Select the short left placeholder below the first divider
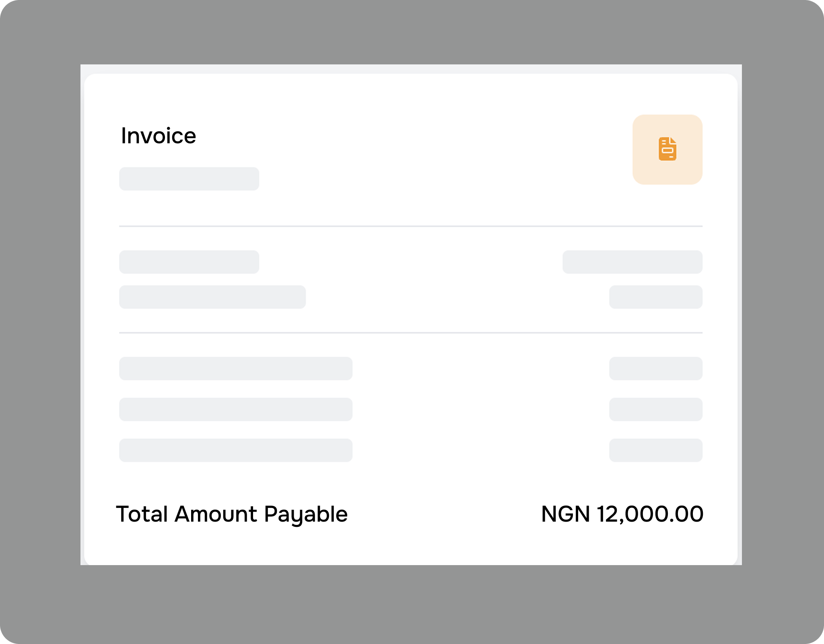824x644 pixels. 189,262
